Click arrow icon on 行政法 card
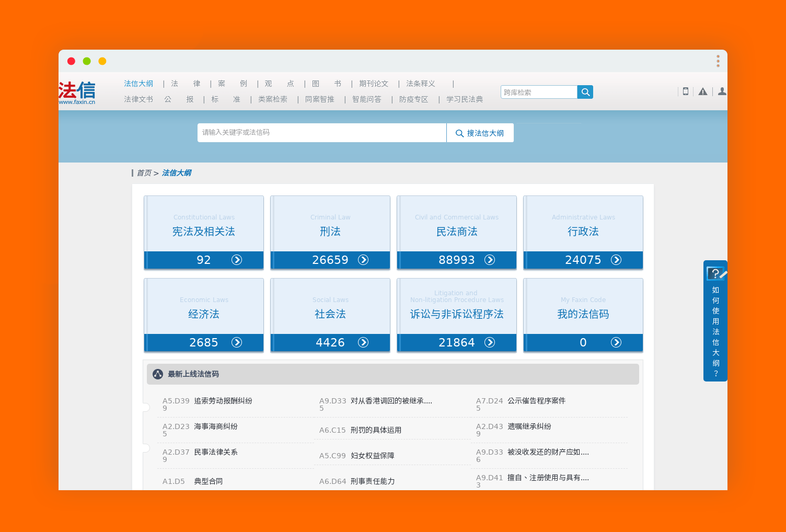 (x=616, y=260)
